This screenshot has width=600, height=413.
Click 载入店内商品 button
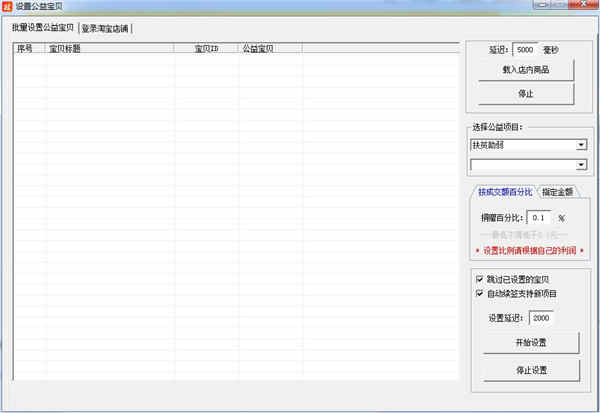[526, 70]
